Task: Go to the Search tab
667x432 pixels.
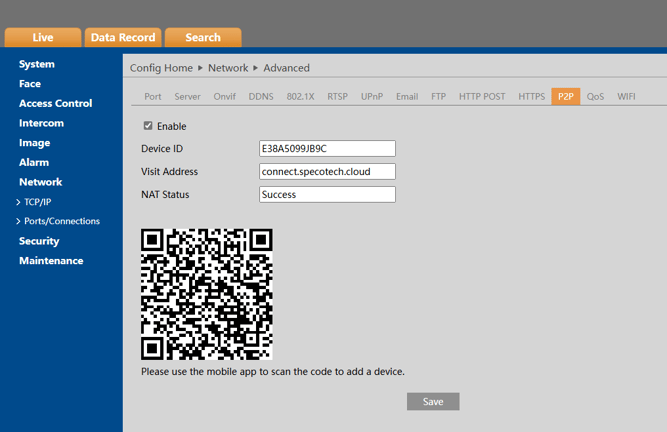Action: point(202,37)
